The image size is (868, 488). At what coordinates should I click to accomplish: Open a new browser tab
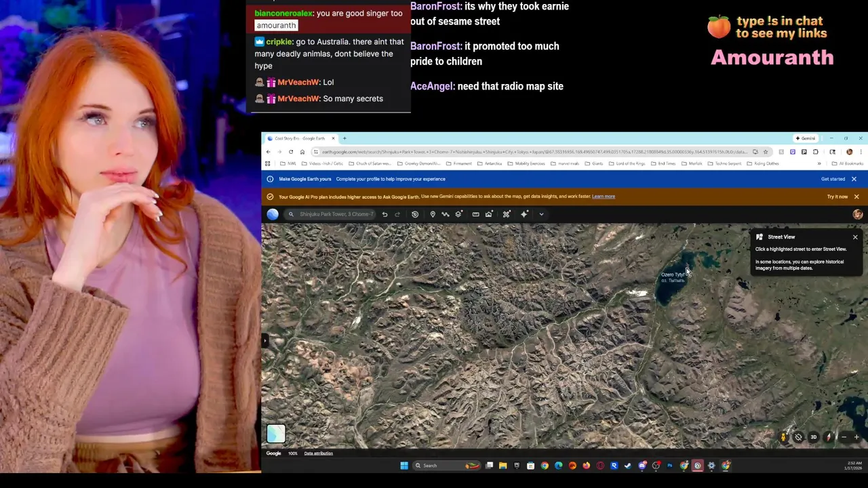click(x=344, y=138)
